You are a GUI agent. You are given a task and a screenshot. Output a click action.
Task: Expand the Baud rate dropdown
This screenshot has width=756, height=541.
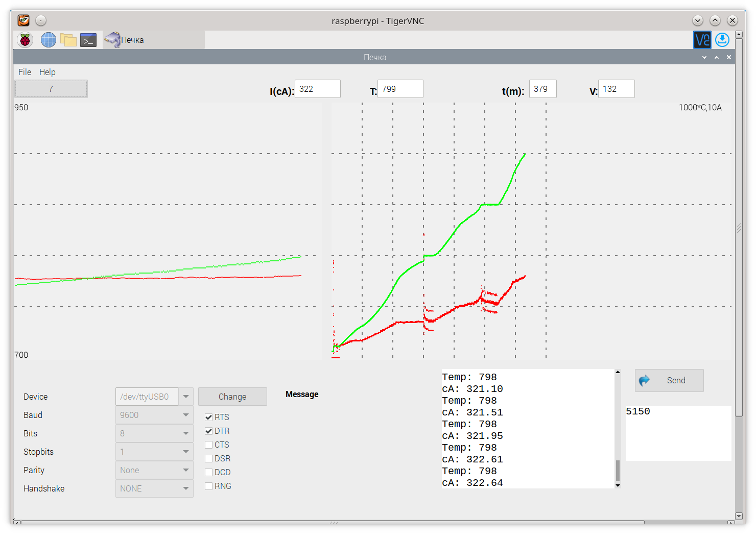185,415
